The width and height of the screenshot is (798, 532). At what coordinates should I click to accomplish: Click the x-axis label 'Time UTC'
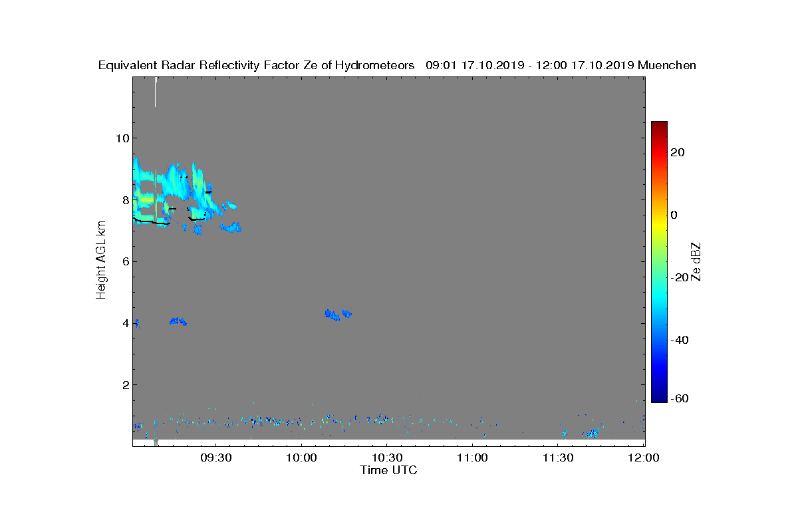tap(389, 470)
